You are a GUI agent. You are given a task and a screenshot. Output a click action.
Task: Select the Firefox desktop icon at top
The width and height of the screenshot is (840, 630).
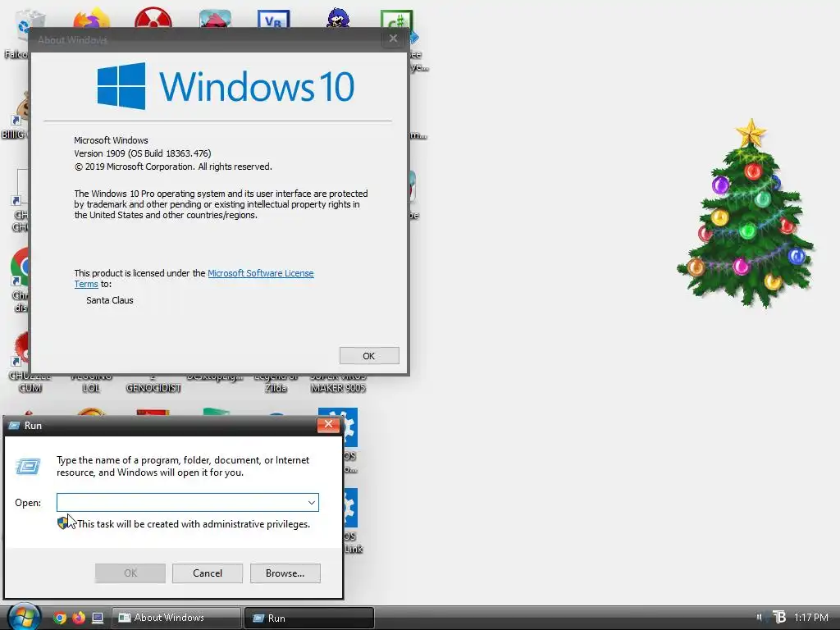[x=92, y=19]
